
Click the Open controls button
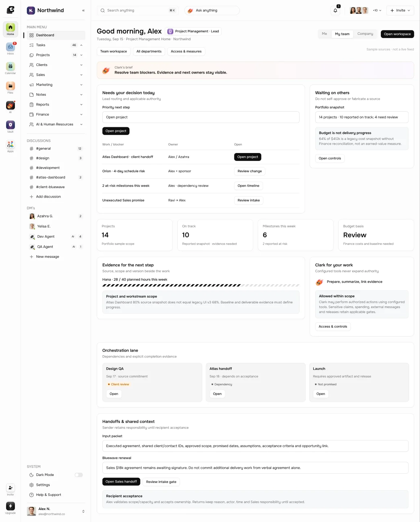(330, 158)
